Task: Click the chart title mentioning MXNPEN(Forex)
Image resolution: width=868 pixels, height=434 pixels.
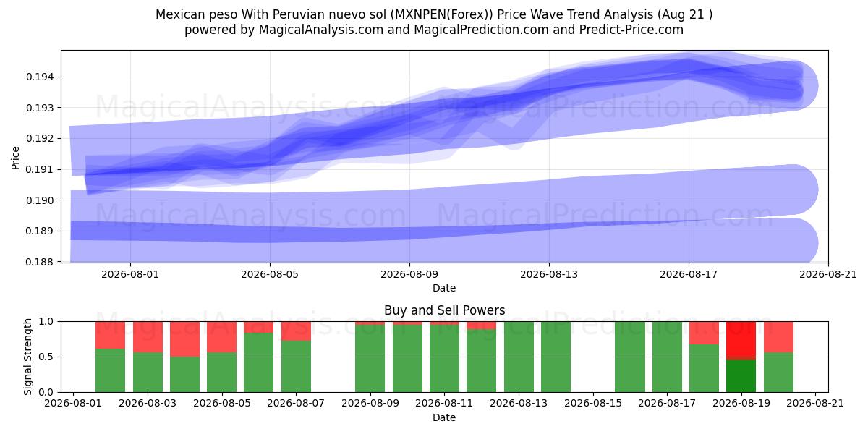Action: pos(434,14)
